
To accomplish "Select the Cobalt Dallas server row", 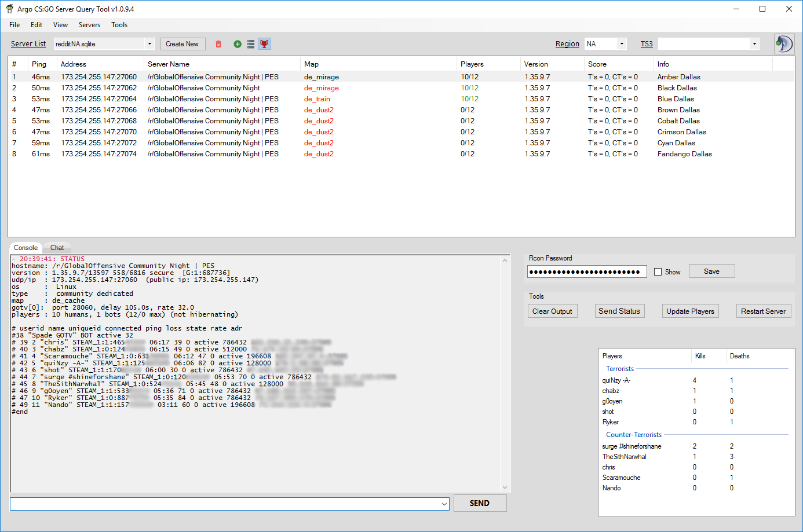I will point(401,121).
